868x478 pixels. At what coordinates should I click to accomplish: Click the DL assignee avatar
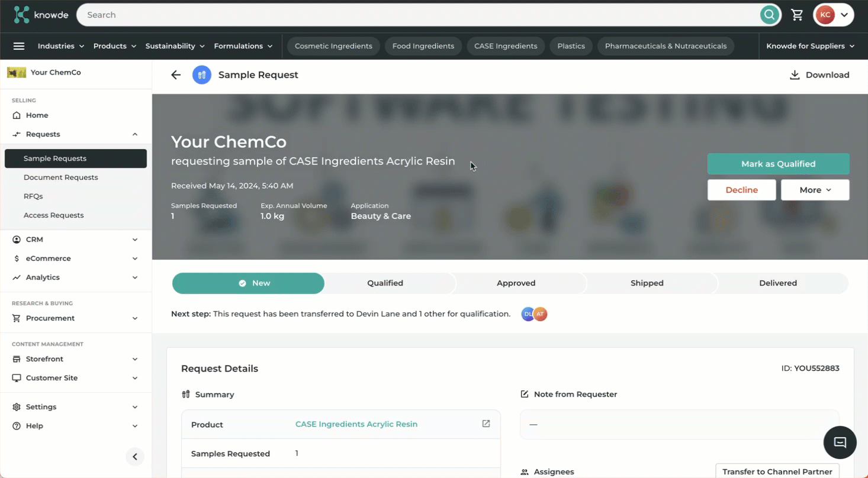pos(527,314)
